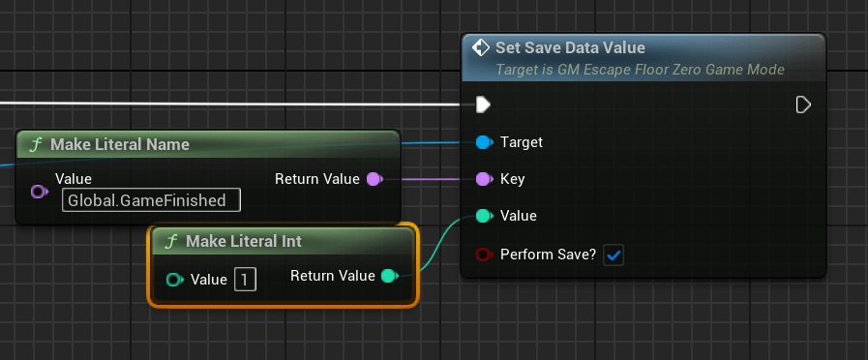Select the Set Save Data Value node header
868x360 pixels.
[644, 58]
